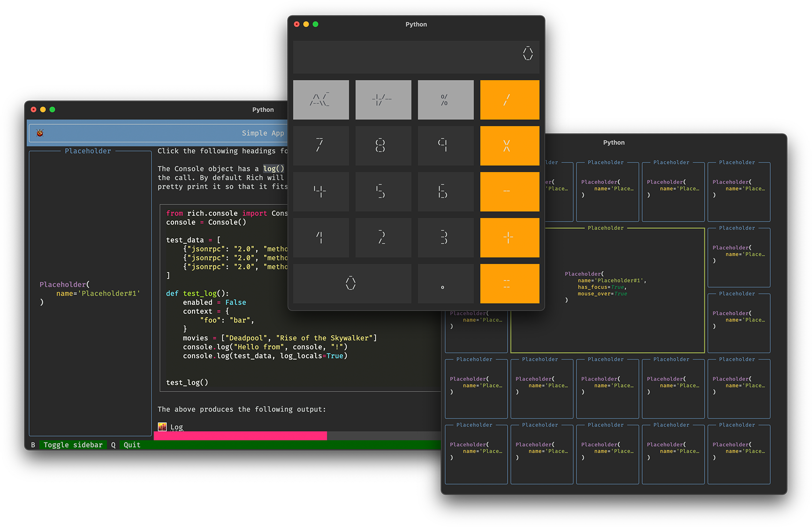The image size is (812, 527).
Task: Click the bug icon in Simple App header
Action: click(40, 133)
